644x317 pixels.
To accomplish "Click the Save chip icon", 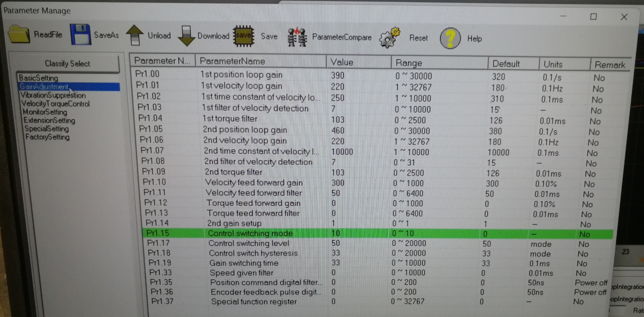I will click(244, 36).
